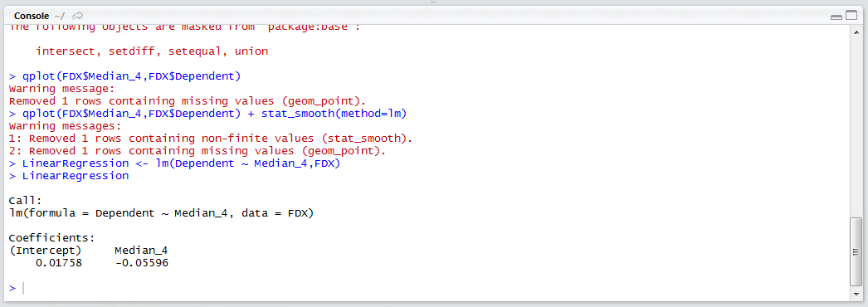Click the 'lm(formula = Dependent ~ Median_4' output

click(162, 213)
